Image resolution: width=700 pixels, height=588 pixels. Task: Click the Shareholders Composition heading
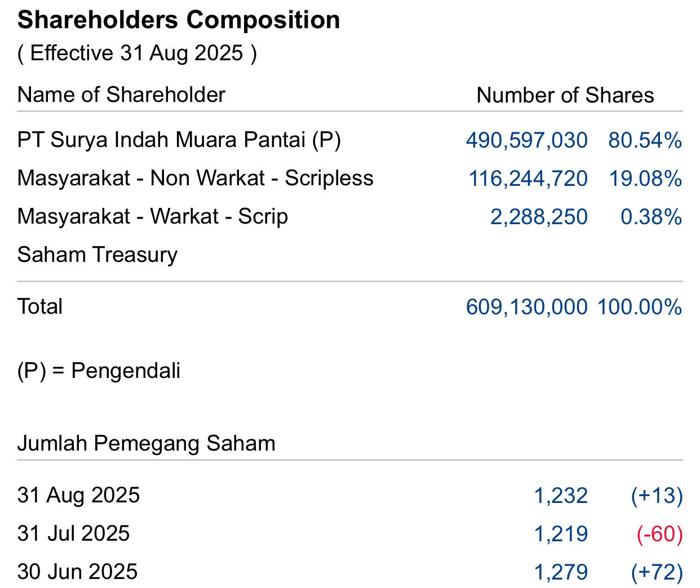[x=179, y=20]
